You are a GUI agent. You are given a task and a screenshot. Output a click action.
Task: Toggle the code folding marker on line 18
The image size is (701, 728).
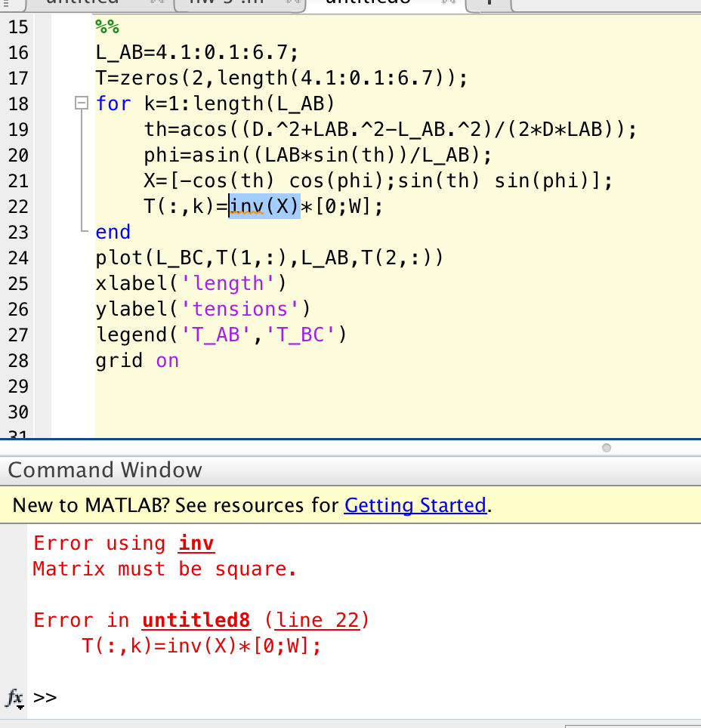[x=80, y=103]
